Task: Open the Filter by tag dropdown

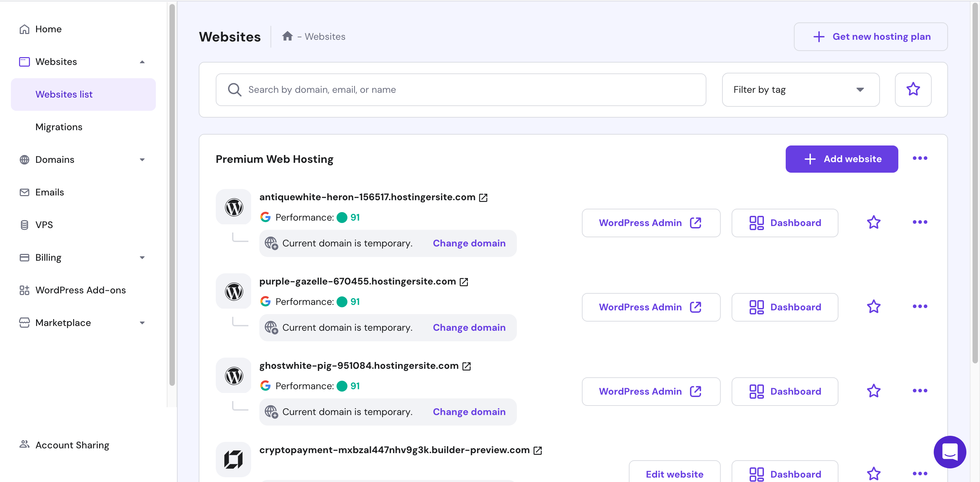Action: pos(800,90)
